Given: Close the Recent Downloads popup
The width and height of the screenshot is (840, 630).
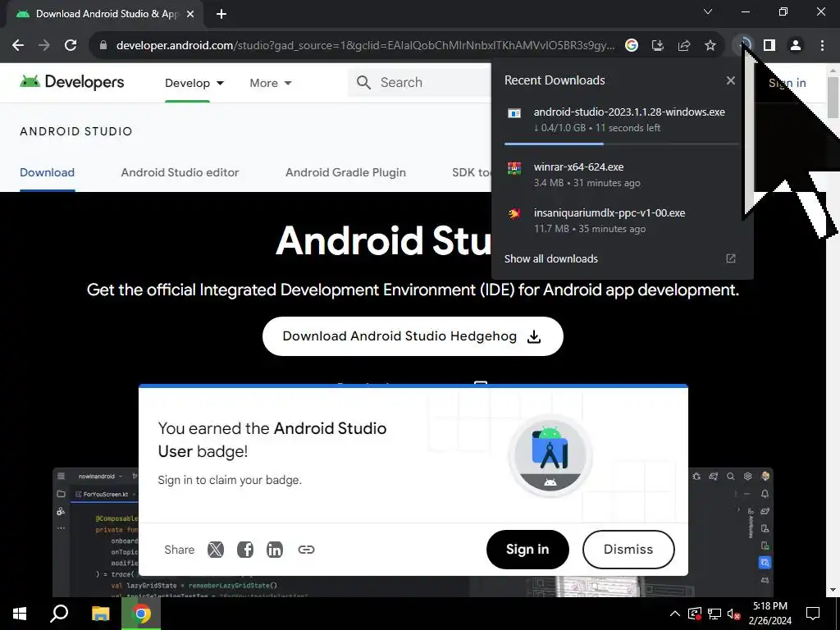Looking at the screenshot, I should click(x=731, y=80).
